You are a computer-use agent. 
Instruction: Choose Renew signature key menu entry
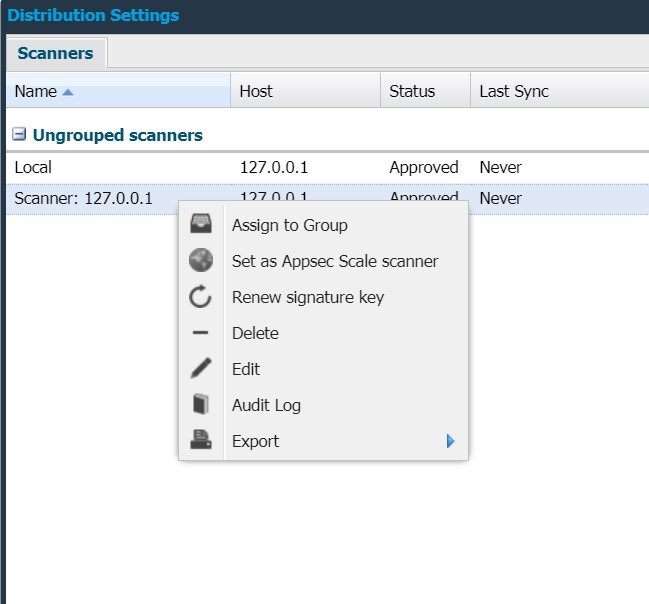pos(308,297)
